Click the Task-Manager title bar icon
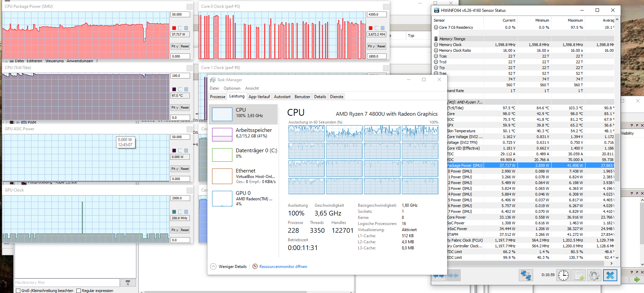This screenshot has width=644, height=293. point(213,80)
